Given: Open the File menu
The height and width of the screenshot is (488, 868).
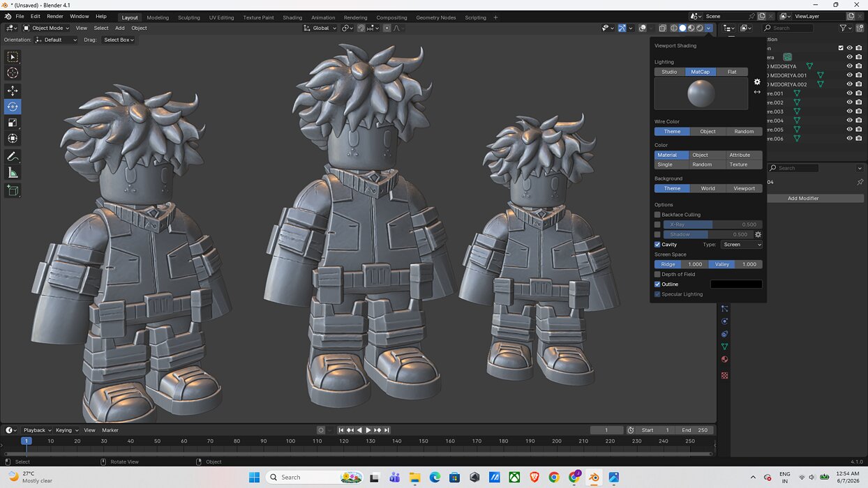Looking at the screenshot, I should 20,16.
